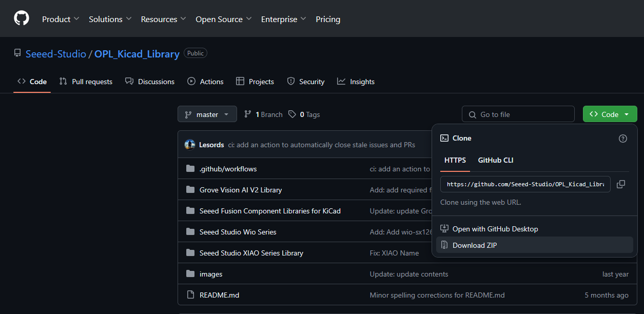Click the folder icon beside images
The image size is (644, 314).
tap(190, 274)
